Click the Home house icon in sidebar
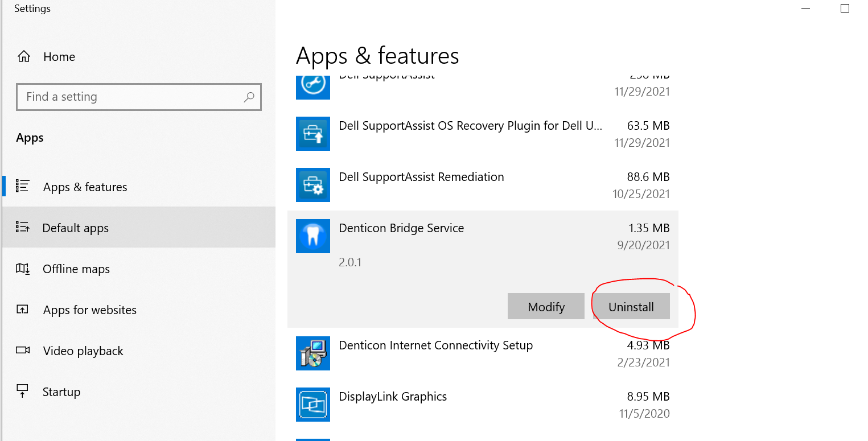The image size is (868, 441). tap(23, 56)
